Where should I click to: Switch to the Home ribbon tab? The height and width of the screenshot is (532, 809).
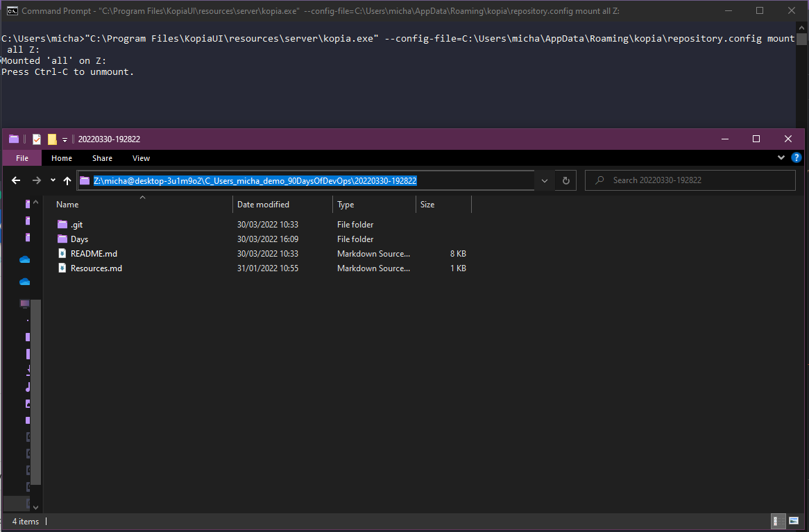[x=62, y=158]
